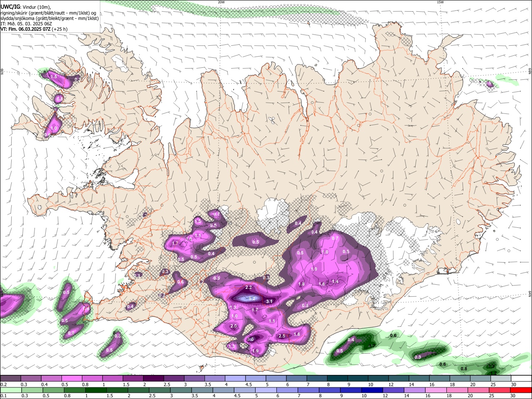Screen dimensions: 532x399
Task: Click the 3.1 value right of the 5.2 peak
Action: pyautogui.click(x=269, y=301)
